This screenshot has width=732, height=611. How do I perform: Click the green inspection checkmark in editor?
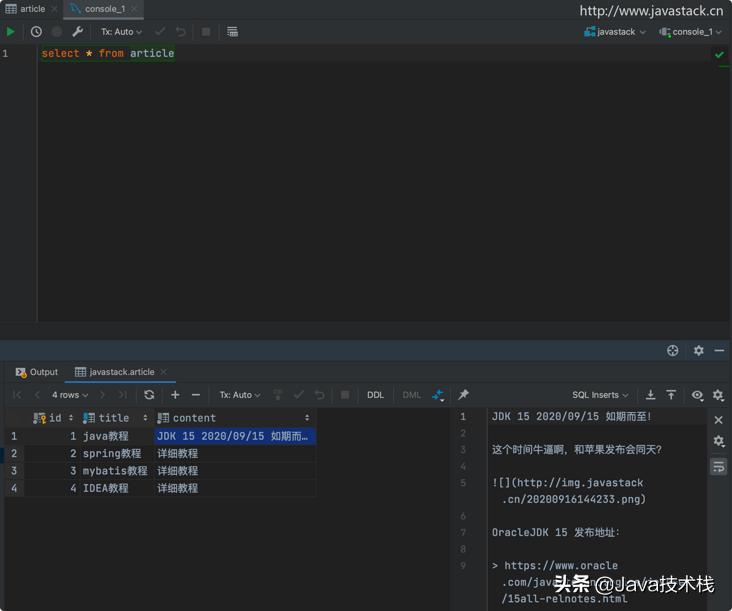tap(719, 55)
